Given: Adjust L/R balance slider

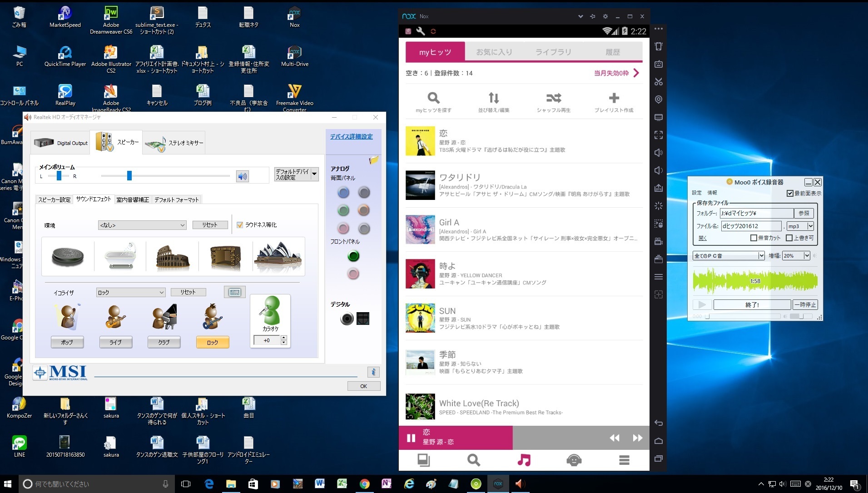Looking at the screenshot, I should click(x=59, y=176).
